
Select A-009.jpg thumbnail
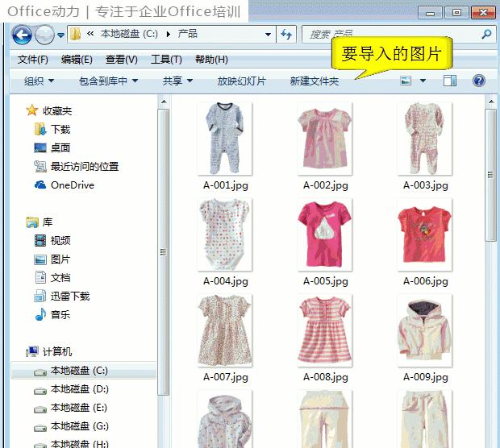(x=425, y=330)
